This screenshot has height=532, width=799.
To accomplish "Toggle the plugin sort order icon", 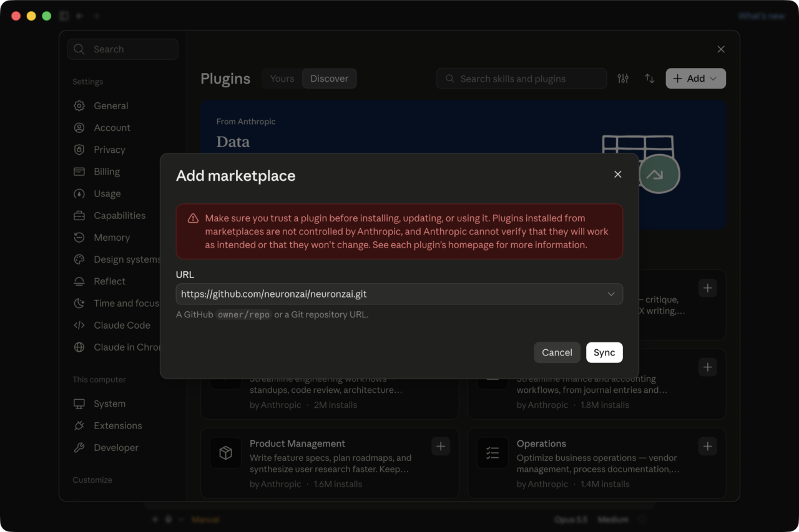I will pyautogui.click(x=649, y=79).
